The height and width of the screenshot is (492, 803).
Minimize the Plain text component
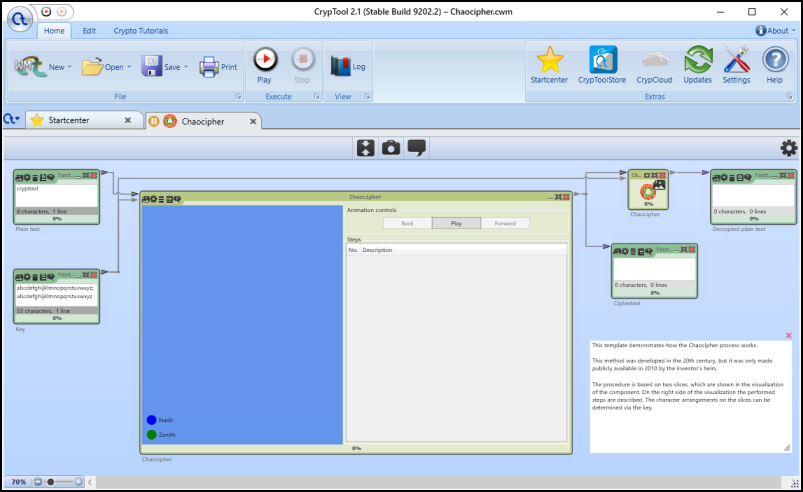pos(78,176)
